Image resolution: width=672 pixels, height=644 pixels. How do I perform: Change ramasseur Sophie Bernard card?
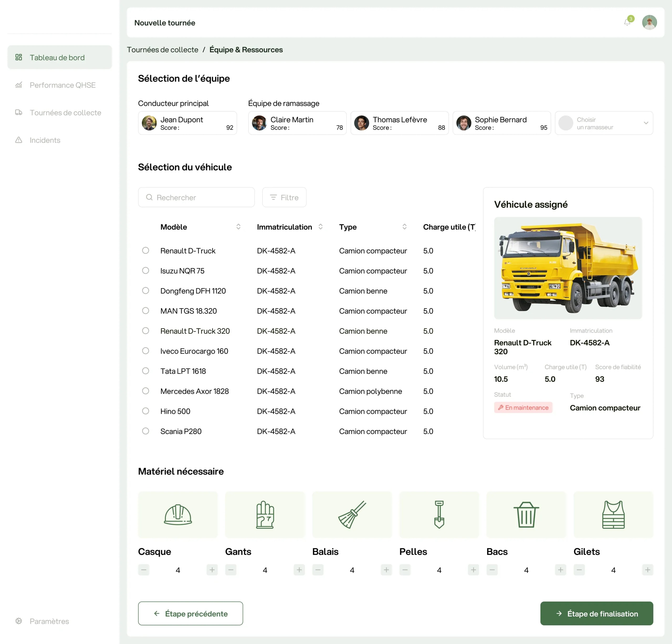(x=502, y=123)
